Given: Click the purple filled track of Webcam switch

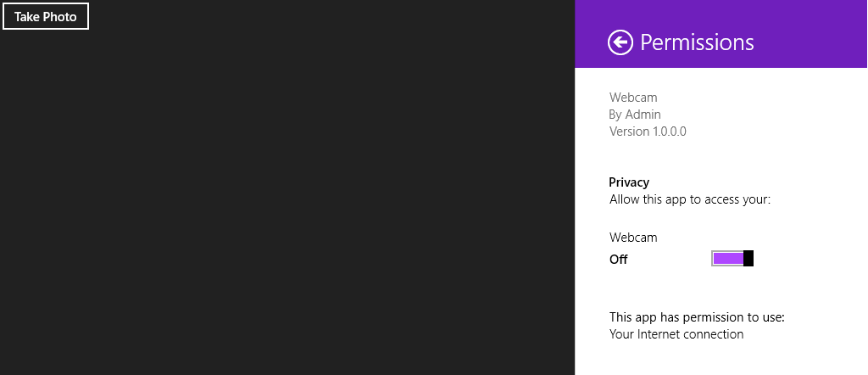Looking at the screenshot, I should pos(728,259).
